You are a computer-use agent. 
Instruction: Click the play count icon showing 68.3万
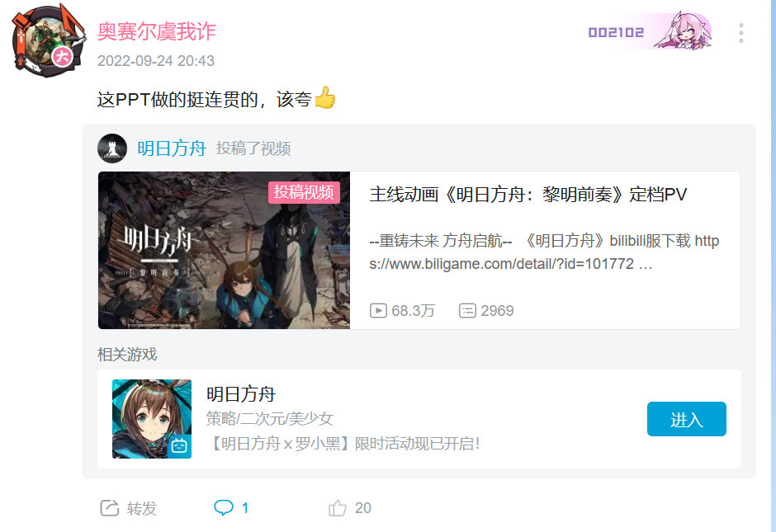[378, 310]
